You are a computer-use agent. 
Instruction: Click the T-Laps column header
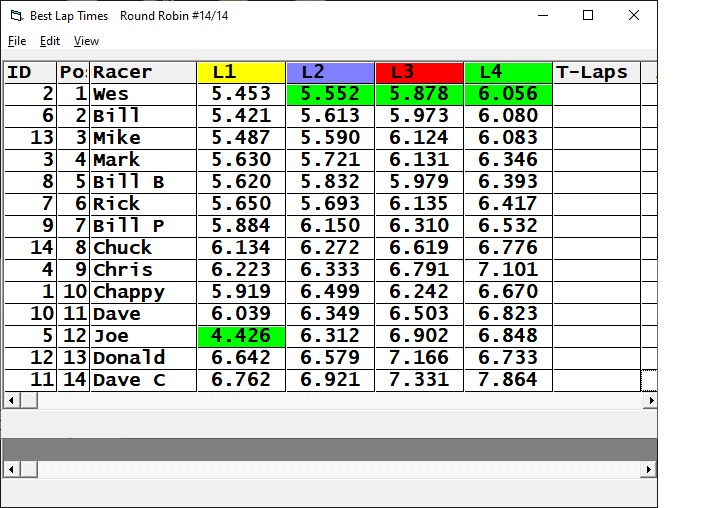(596, 72)
